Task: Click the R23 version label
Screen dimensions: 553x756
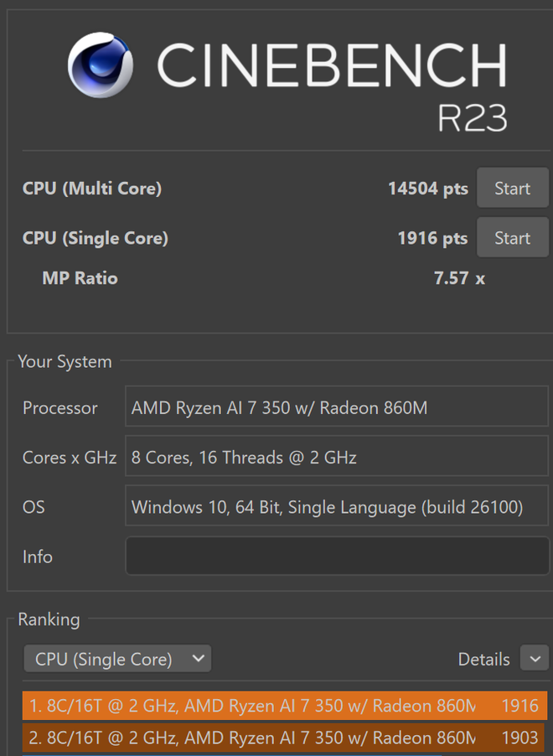Action: pos(473,118)
